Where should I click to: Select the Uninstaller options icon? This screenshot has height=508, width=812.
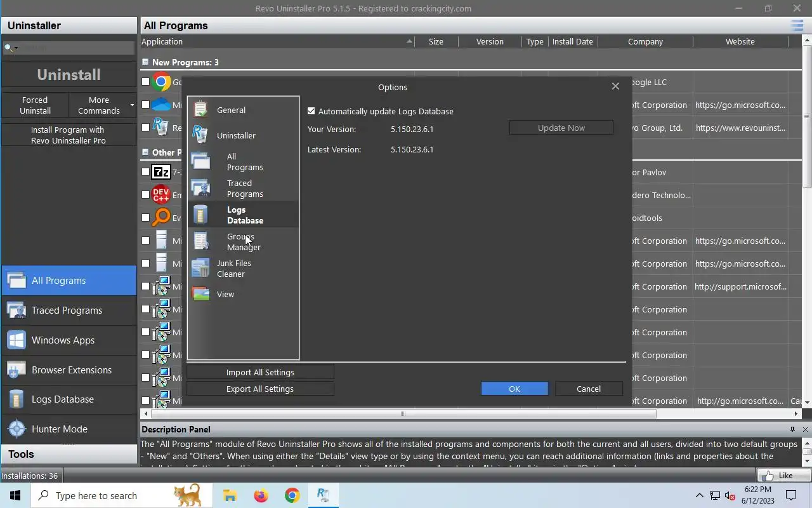tap(200, 134)
